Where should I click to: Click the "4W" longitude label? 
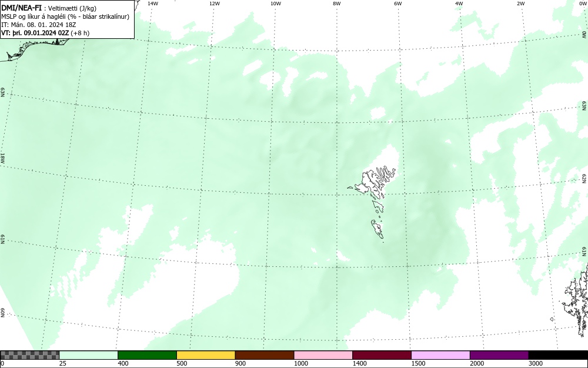(459, 4)
